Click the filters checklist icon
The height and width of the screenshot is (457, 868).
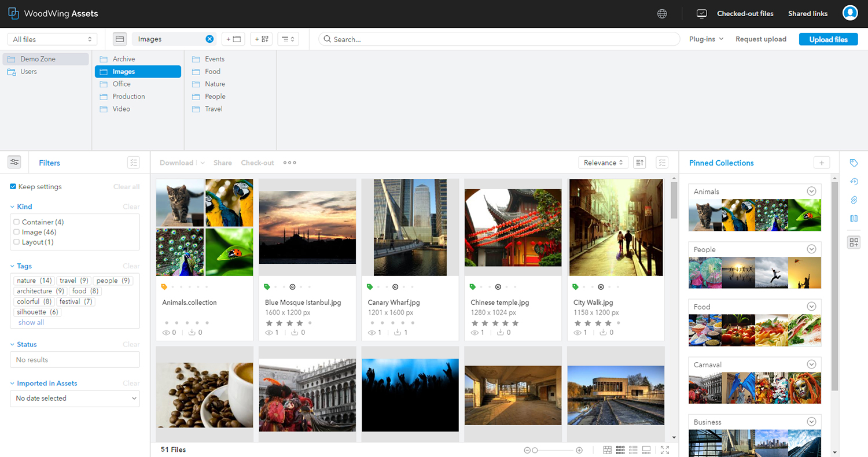tap(134, 163)
